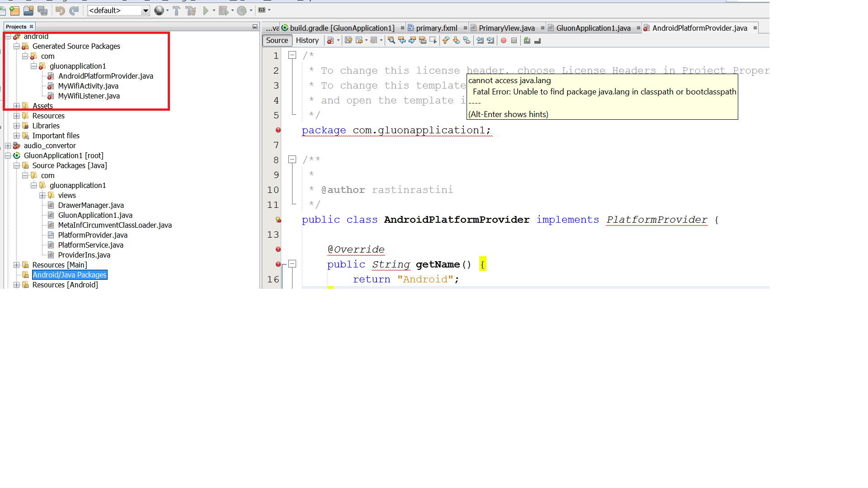Collapse the Generated Source Packages node
This screenshot has width=868, height=488.
(17, 46)
